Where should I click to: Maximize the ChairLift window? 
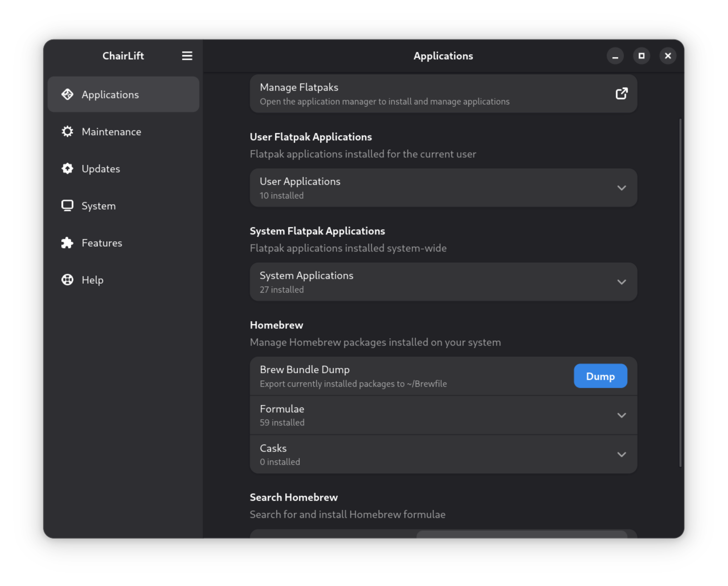coord(641,56)
